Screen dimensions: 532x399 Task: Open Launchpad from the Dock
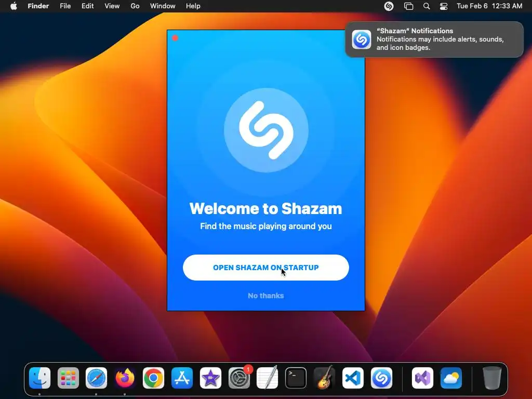[x=68, y=378]
